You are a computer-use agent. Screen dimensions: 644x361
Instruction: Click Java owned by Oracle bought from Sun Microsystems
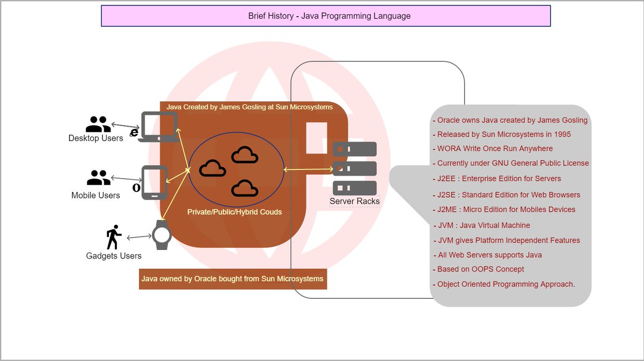(x=232, y=278)
